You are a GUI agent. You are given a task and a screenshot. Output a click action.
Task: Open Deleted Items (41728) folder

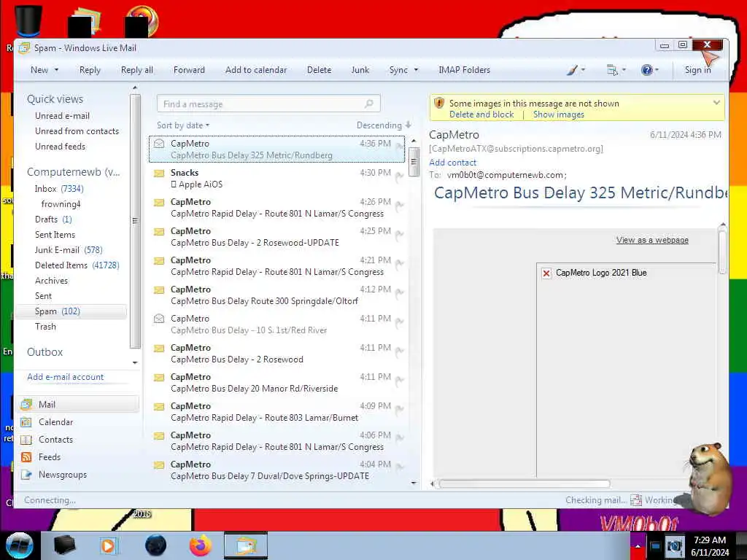point(77,265)
